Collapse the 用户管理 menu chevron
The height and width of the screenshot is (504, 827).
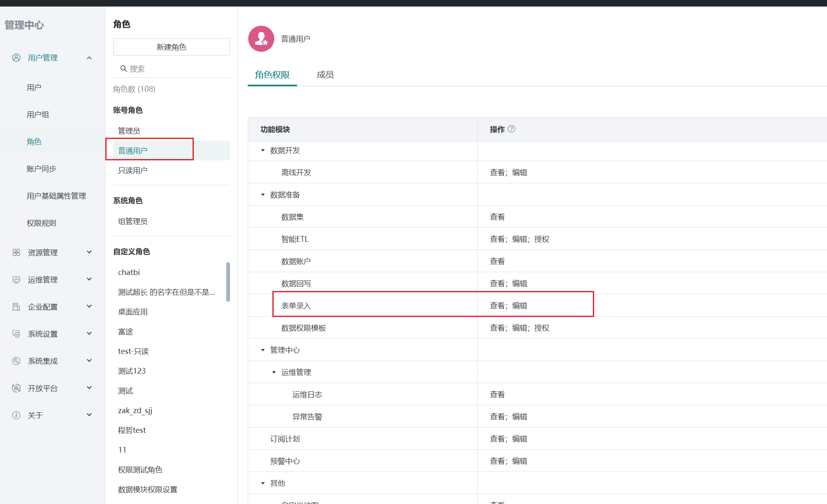[89, 58]
